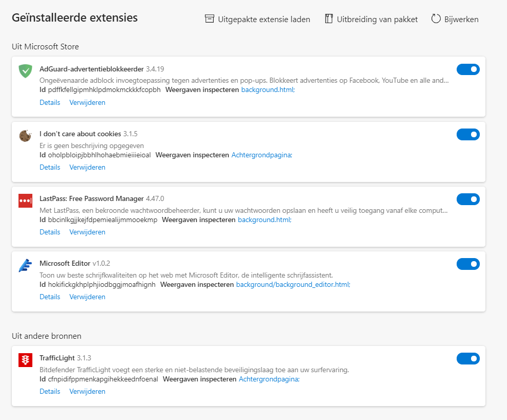
Task: Click the Microsoft Editor pen icon
Action: coord(25,265)
